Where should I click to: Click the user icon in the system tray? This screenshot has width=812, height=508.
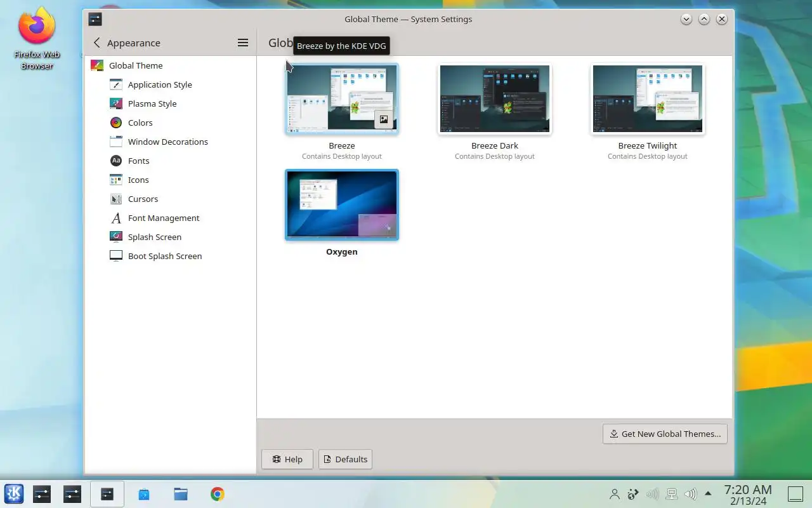pyautogui.click(x=614, y=494)
